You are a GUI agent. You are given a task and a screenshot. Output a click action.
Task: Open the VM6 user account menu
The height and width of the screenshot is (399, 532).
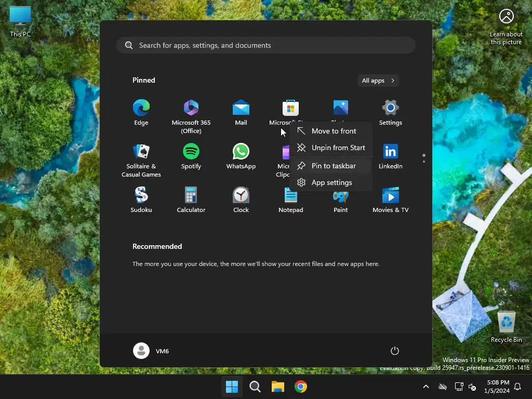[x=151, y=351]
